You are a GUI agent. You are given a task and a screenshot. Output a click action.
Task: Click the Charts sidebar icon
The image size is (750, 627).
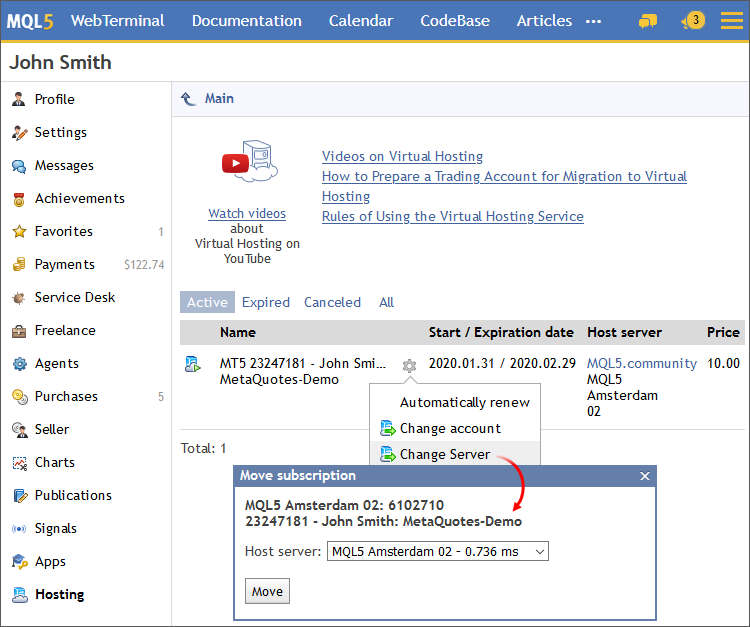20,462
